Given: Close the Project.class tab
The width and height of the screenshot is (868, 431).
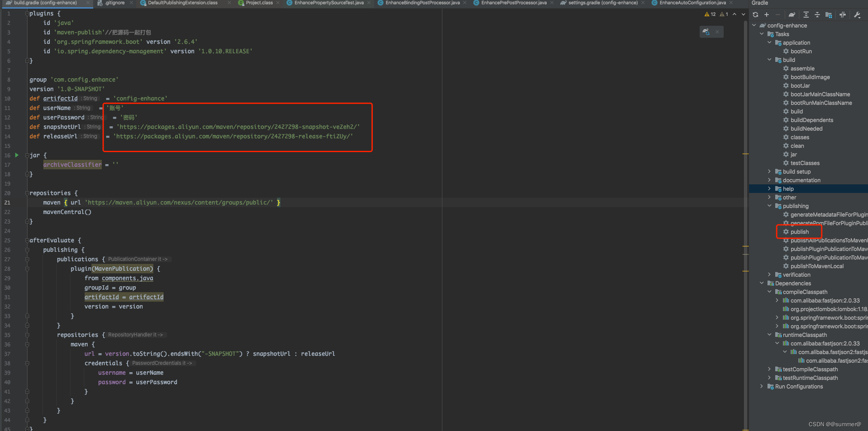Looking at the screenshot, I should click(x=278, y=3).
